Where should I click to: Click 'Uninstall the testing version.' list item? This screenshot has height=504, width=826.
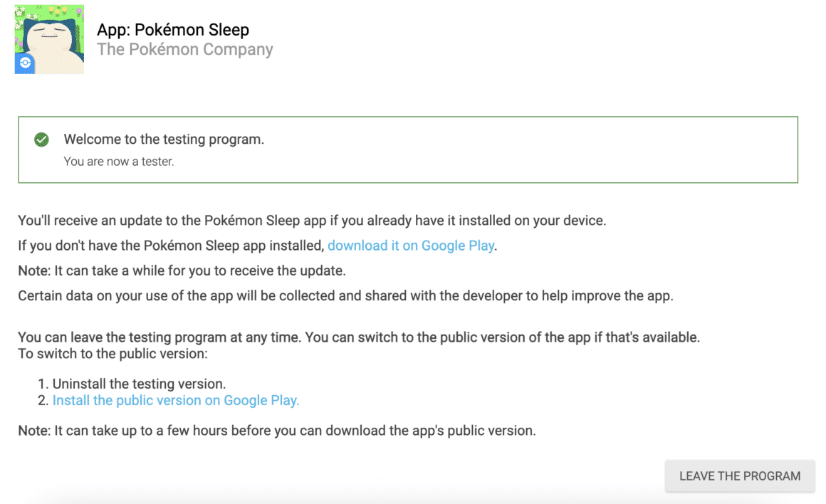tap(139, 384)
